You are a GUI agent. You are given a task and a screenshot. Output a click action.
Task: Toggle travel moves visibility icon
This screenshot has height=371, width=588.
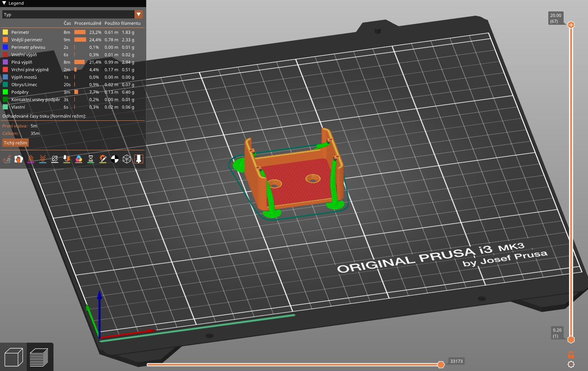[x=7, y=159]
